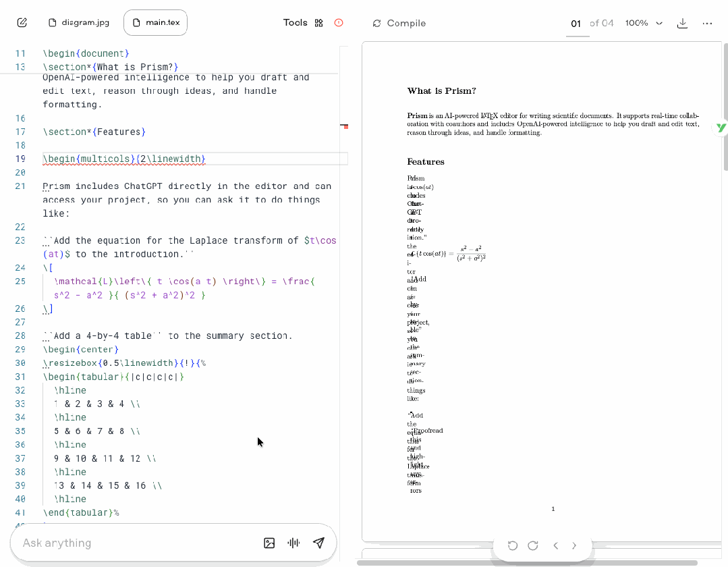This screenshot has height=567, width=728.
Task: Click the '9 & 10 & 11 & 12' table row
Action: [105, 458]
